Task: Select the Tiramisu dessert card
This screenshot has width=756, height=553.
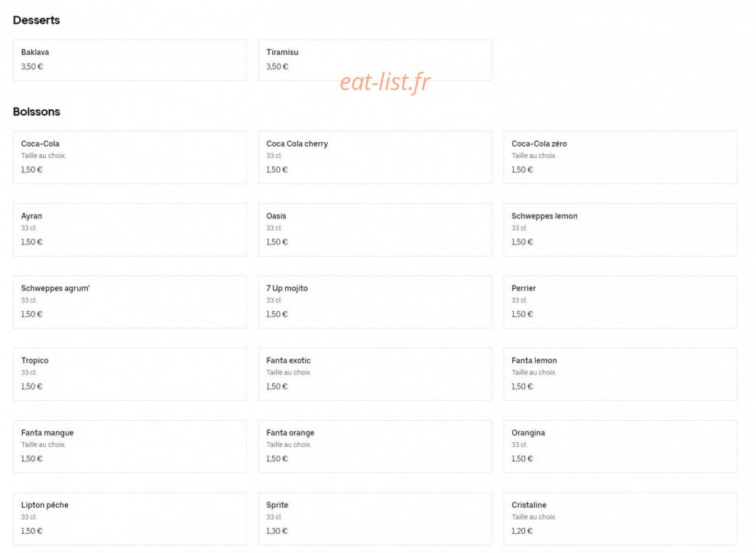Action: coord(375,60)
